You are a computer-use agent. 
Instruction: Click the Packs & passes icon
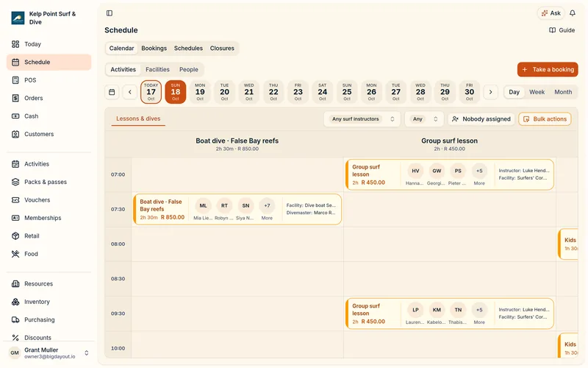15,182
